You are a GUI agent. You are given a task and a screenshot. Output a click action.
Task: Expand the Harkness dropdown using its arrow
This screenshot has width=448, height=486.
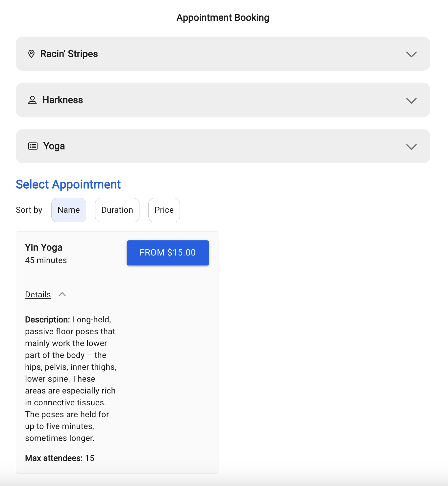411,100
